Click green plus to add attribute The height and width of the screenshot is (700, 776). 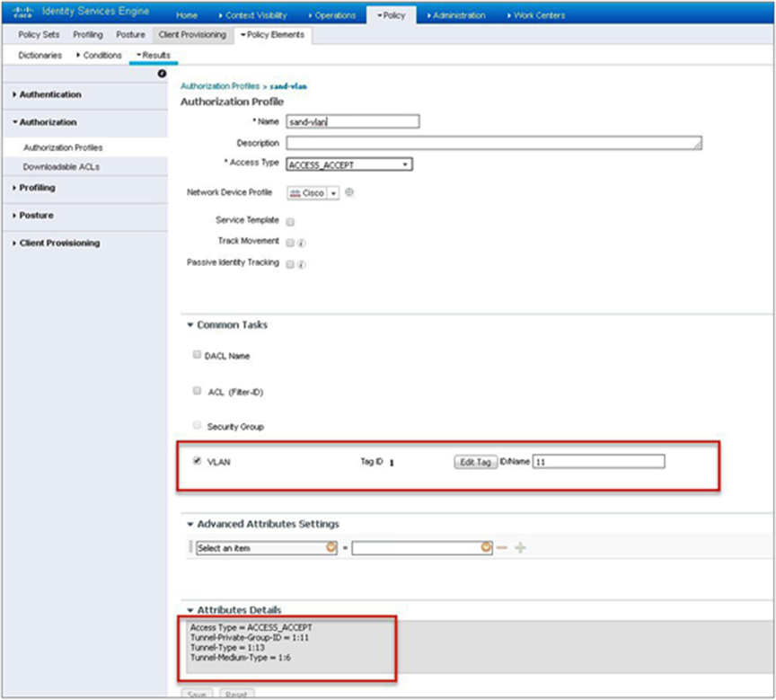click(x=520, y=547)
